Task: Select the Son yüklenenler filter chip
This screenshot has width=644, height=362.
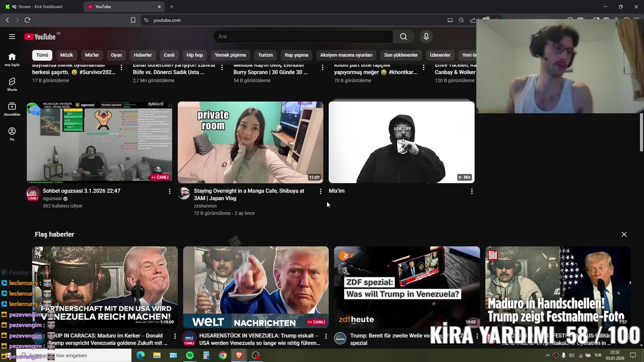Action: (401, 55)
